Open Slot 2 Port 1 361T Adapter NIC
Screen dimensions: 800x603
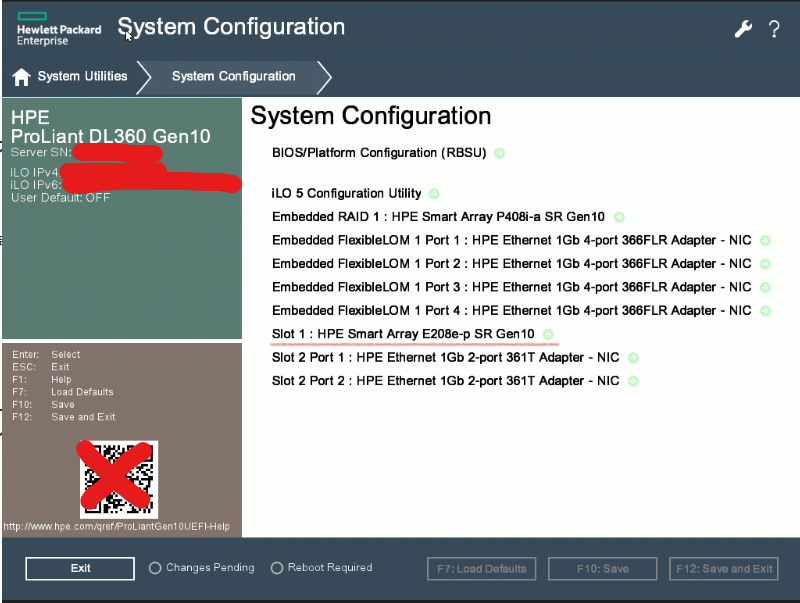tap(445, 358)
